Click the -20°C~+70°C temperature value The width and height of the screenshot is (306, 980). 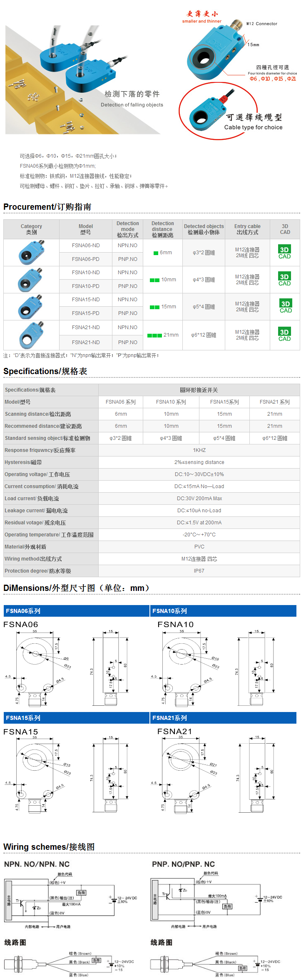199,535
